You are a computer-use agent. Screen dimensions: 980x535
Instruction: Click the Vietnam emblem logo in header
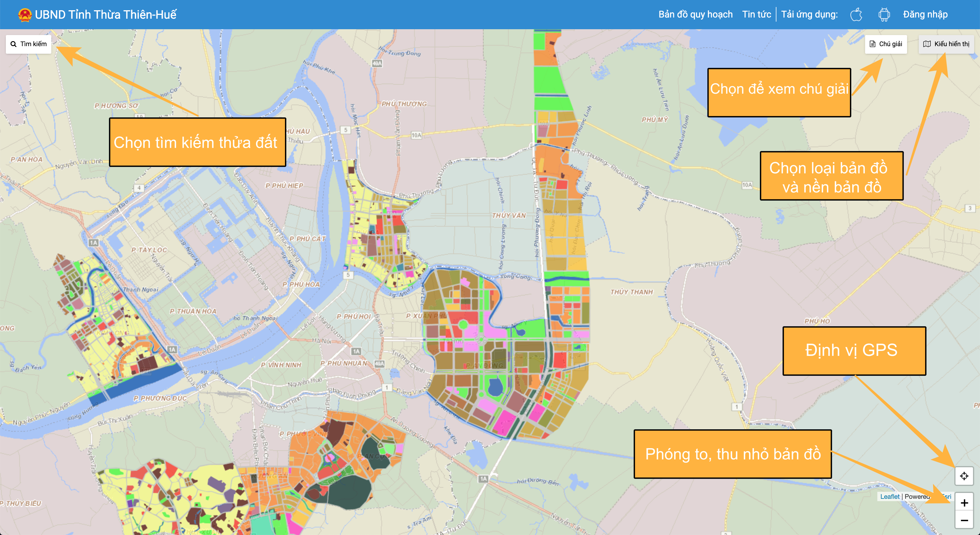click(x=25, y=15)
